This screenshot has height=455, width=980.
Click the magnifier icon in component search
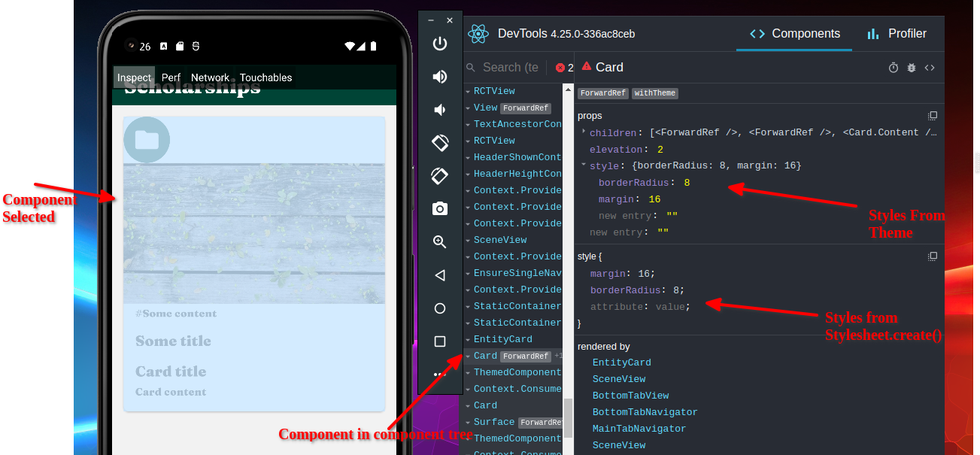(471, 68)
